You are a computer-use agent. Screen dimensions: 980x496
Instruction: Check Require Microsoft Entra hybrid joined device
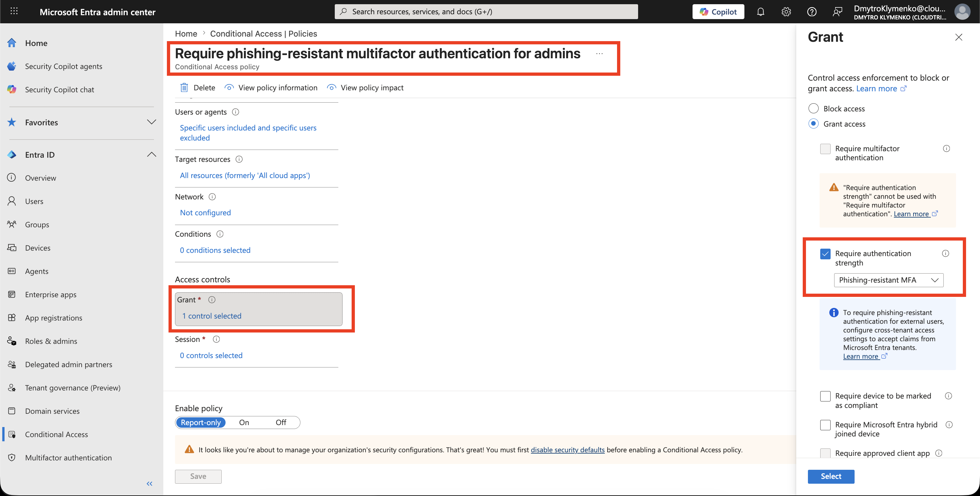coord(825,424)
